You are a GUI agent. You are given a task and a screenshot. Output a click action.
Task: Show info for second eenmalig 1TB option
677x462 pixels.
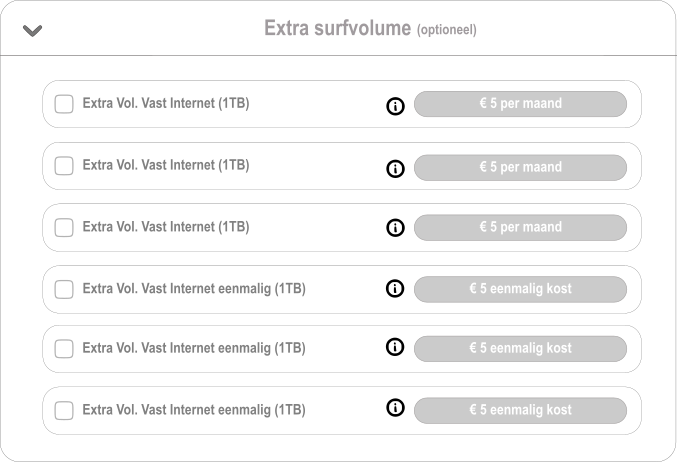(x=395, y=347)
